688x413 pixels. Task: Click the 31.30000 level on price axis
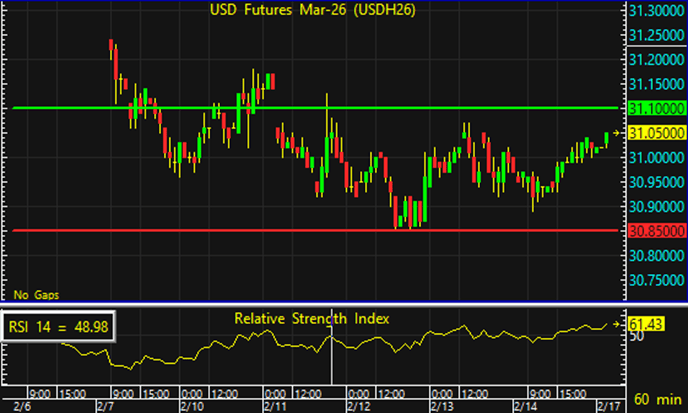tap(656, 11)
